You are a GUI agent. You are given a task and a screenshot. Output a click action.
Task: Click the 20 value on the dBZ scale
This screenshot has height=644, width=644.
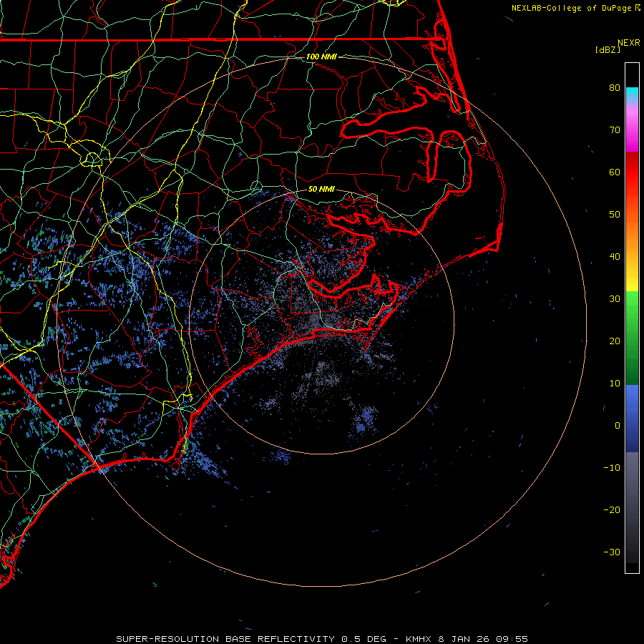coord(615,341)
